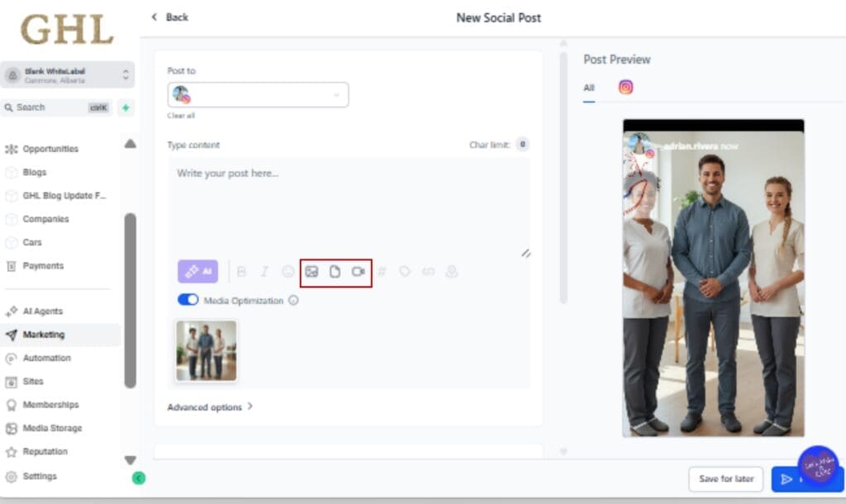
Task: Click Save for later
Action: tap(725, 479)
